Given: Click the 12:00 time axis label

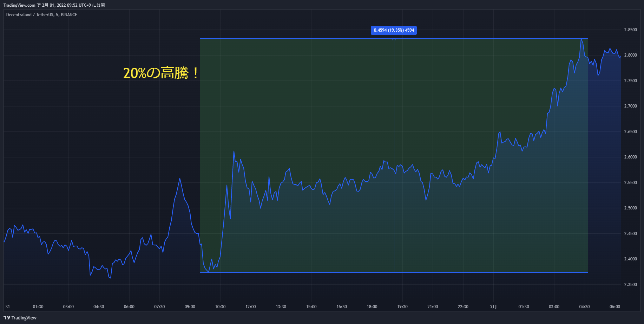Looking at the screenshot, I should click(x=251, y=307).
